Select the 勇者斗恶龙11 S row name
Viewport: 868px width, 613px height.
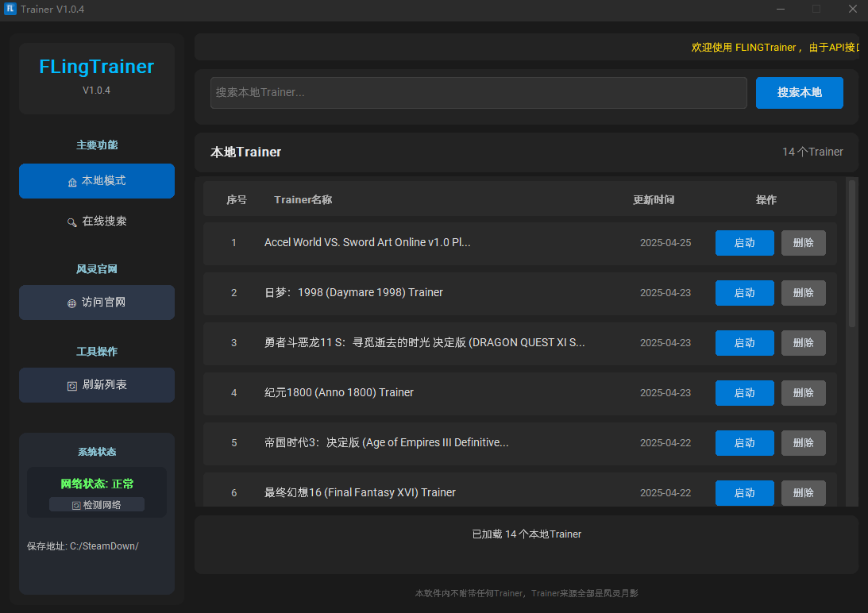(x=424, y=343)
